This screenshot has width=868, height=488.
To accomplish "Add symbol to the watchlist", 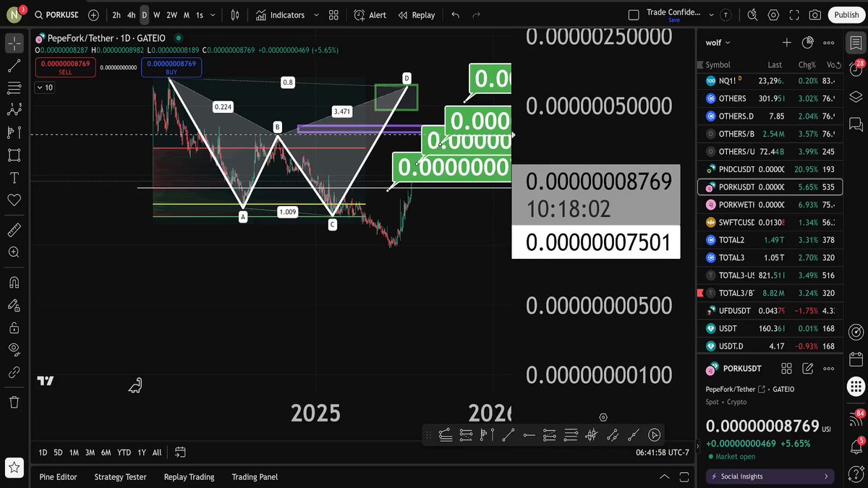I will 787,43.
